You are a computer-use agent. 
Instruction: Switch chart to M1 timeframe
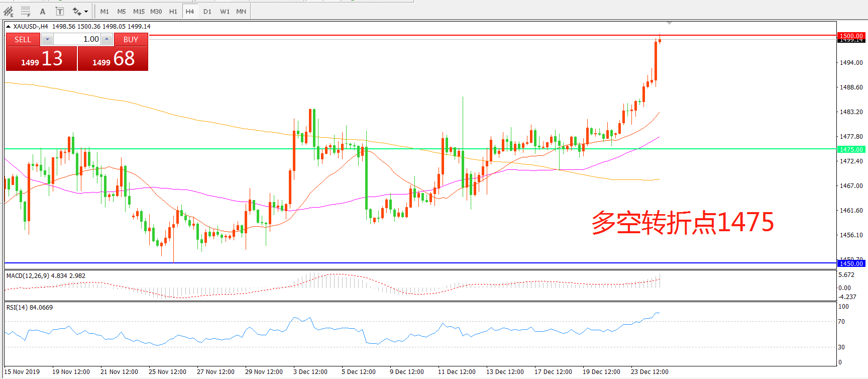click(x=104, y=11)
